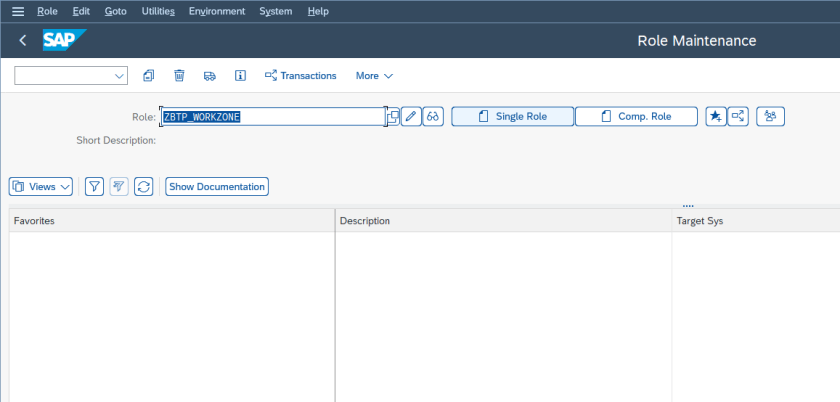Viewport: 840px width, 402px height.
Task: Click the icon right of the star
Action: tap(738, 116)
